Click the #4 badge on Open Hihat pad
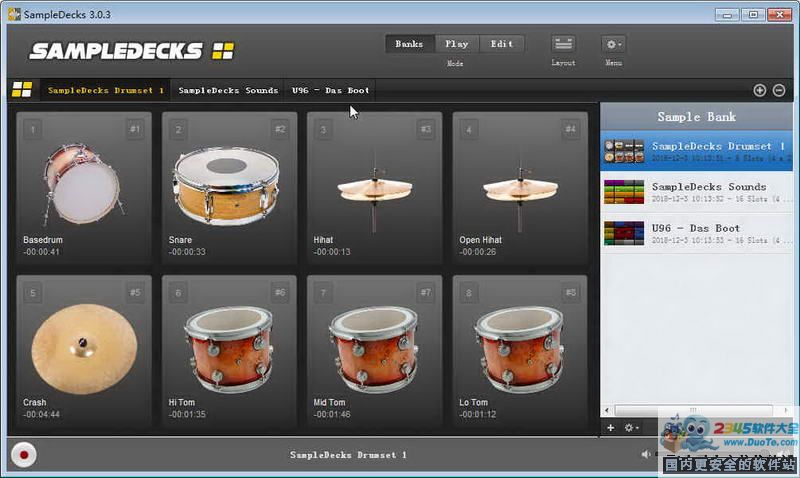 click(x=570, y=129)
